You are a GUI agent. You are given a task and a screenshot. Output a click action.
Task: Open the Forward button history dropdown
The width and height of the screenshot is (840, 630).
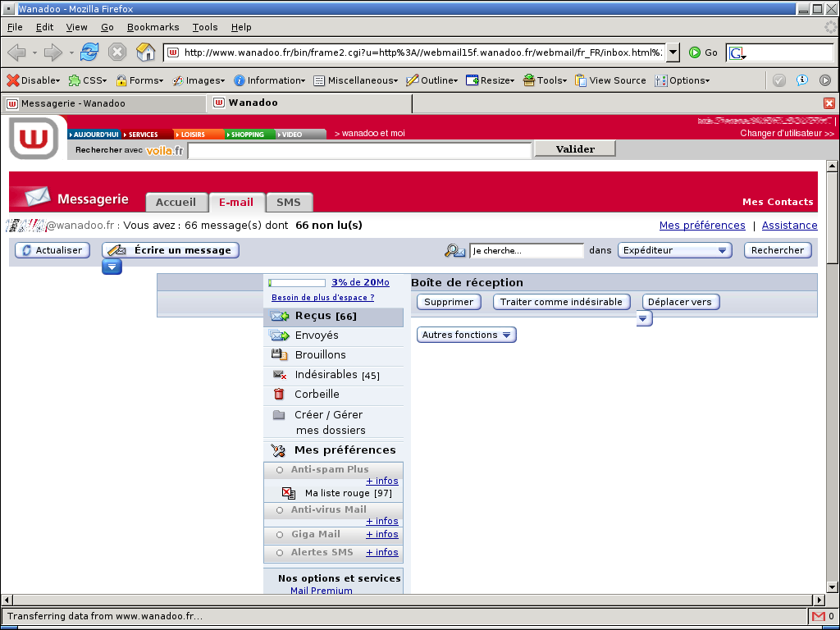[71, 52]
